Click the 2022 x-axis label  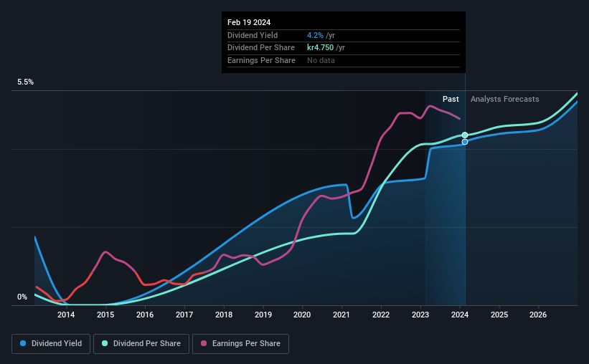click(x=381, y=315)
